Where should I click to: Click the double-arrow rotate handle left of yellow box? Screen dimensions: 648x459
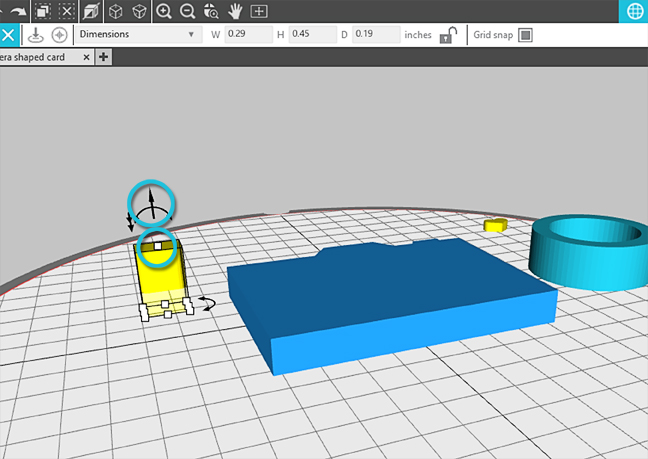click(130, 222)
